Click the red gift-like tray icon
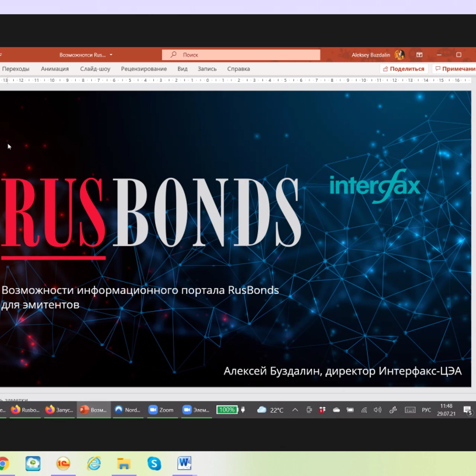 (322, 410)
